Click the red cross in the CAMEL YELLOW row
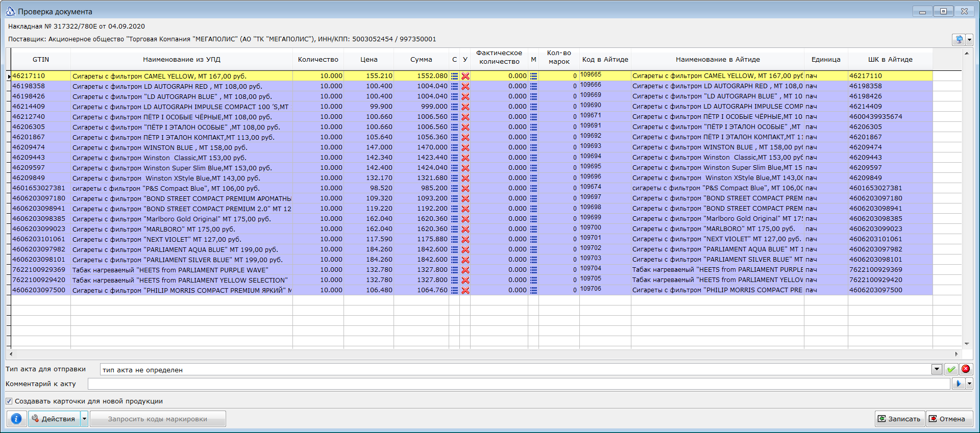This screenshot has width=980, height=433. (465, 76)
